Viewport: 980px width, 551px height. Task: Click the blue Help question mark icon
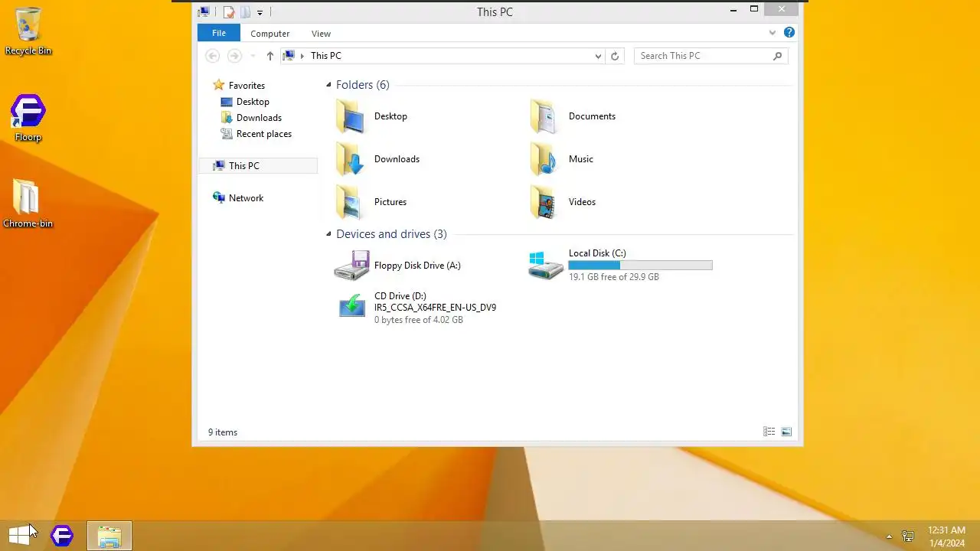pyautogui.click(x=789, y=33)
